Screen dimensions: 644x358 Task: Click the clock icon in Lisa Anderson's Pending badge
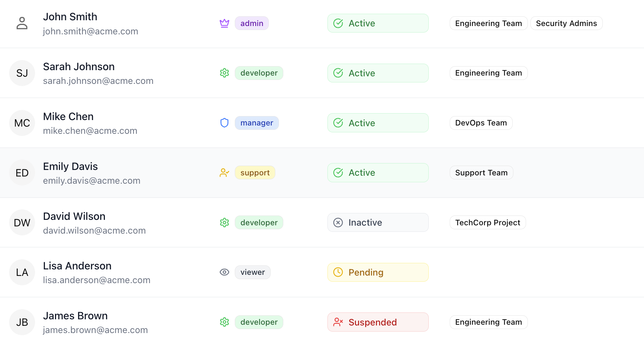(x=338, y=272)
